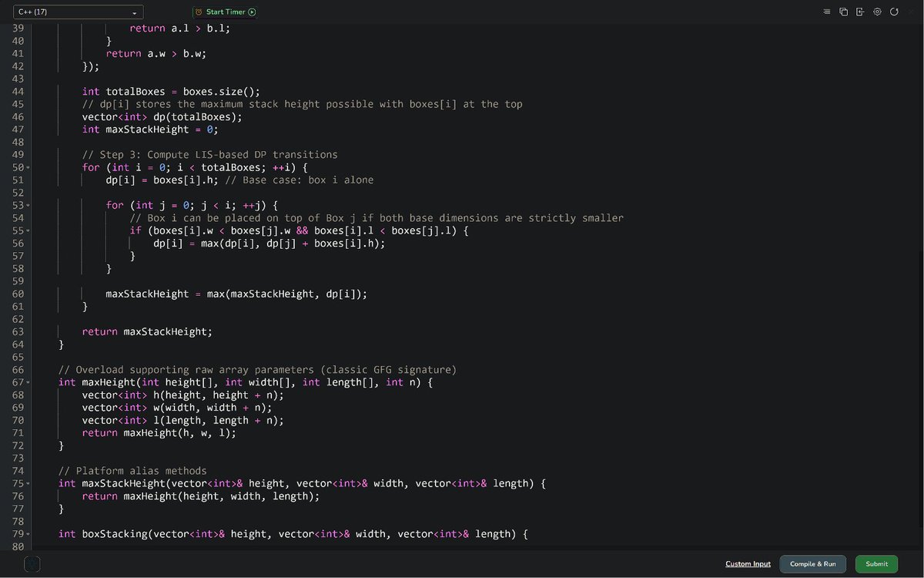The height and width of the screenshot is (578, 924).
Task: Fold the if block at line 55
Action: (28, 230)
